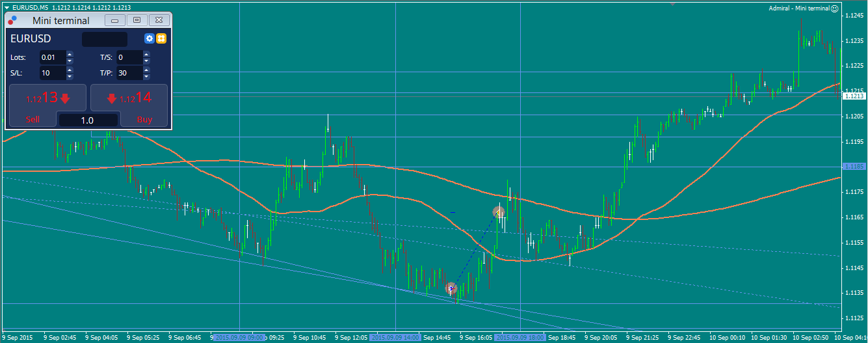Click the chart menu triangle before EURUSD,M5

tap(6, 7)
